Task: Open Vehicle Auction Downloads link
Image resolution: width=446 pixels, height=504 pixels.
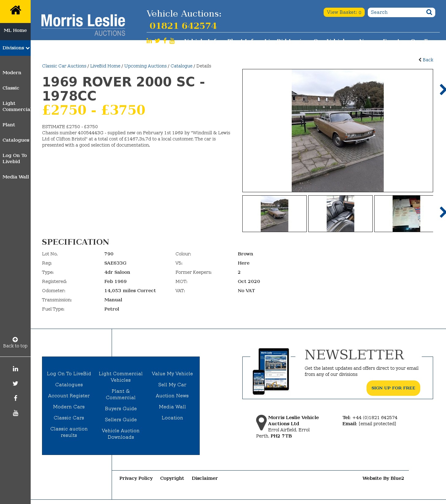Action: 121,434
